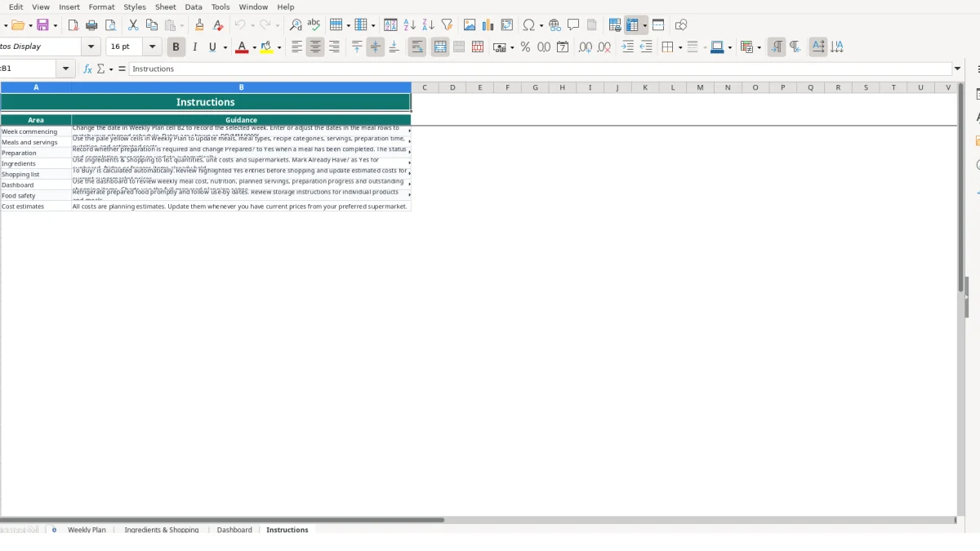The image size is (980, 551).
Task: Open the borders dropdown arrow
Action: pos(679,47)
